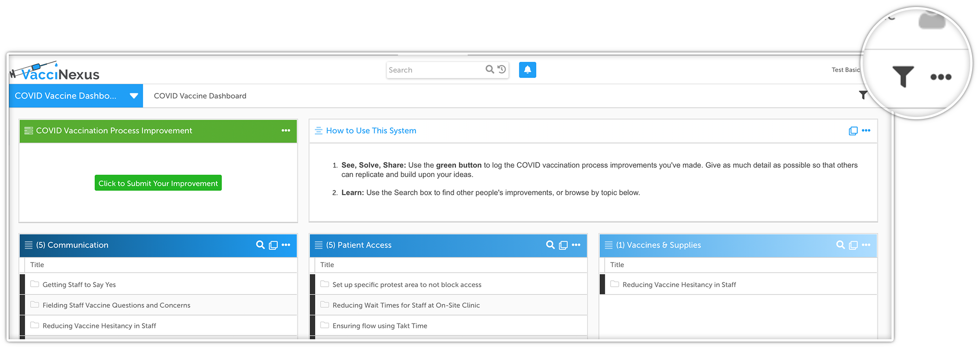Open 'Reducing Wait Times for Staff' item
Screen dimensions: 980x349
coord(406,305)
